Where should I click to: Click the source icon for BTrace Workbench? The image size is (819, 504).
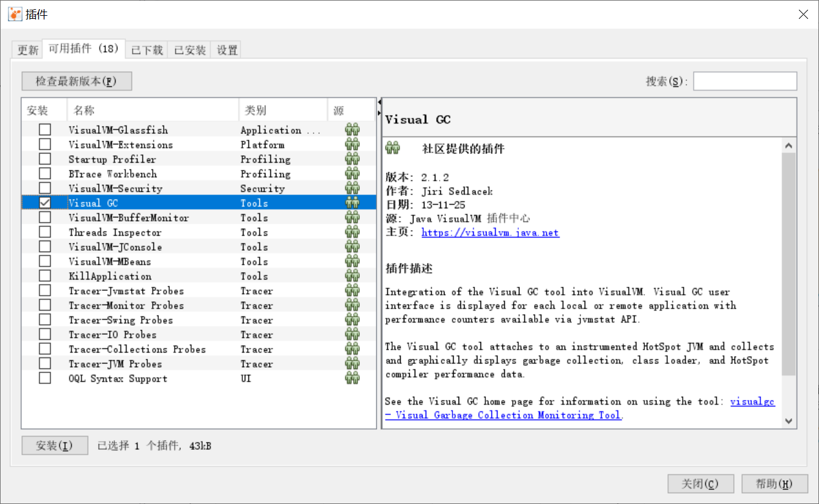click(352, 173)
